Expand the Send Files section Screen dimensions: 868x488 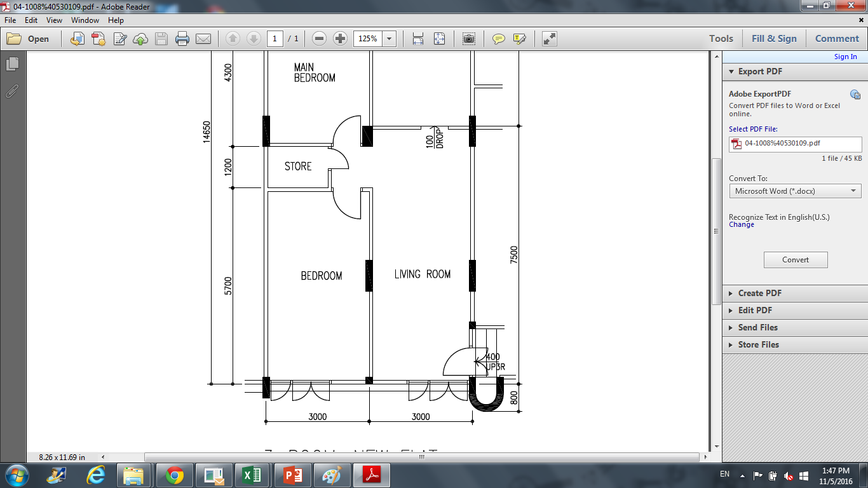click(757, 327)
